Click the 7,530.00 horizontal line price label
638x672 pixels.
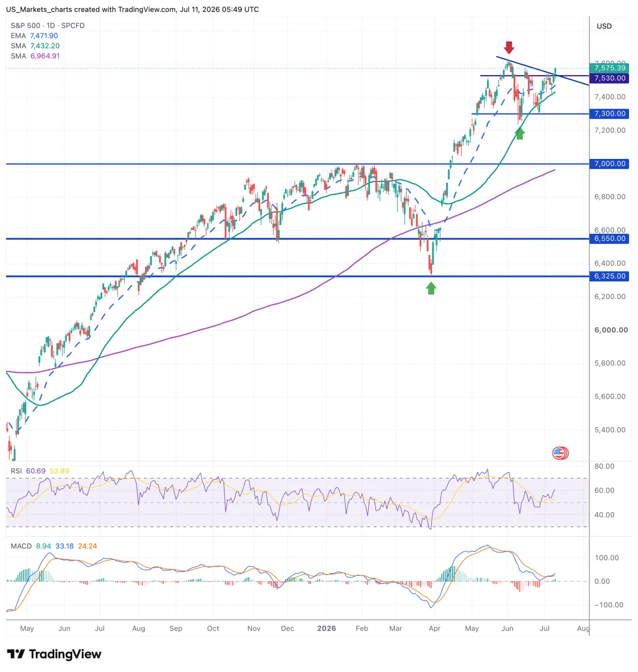(x=609, y=78)
